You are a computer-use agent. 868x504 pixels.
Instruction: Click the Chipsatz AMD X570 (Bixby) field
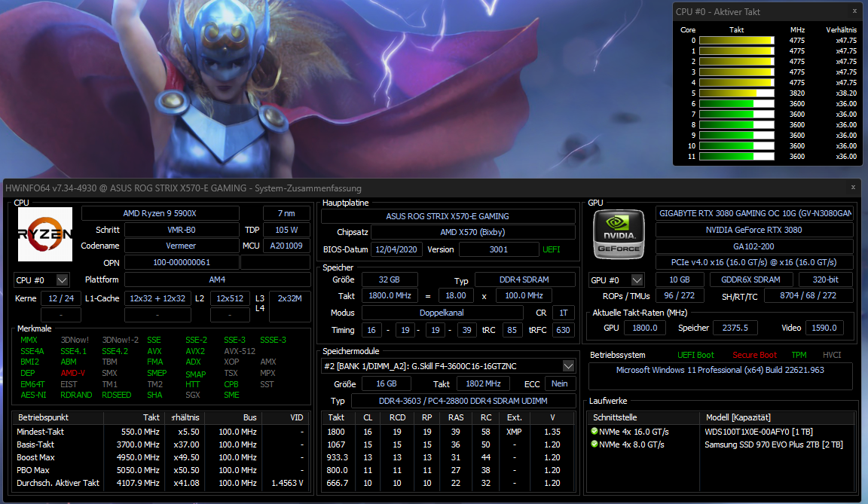click(x=472, y=232)
